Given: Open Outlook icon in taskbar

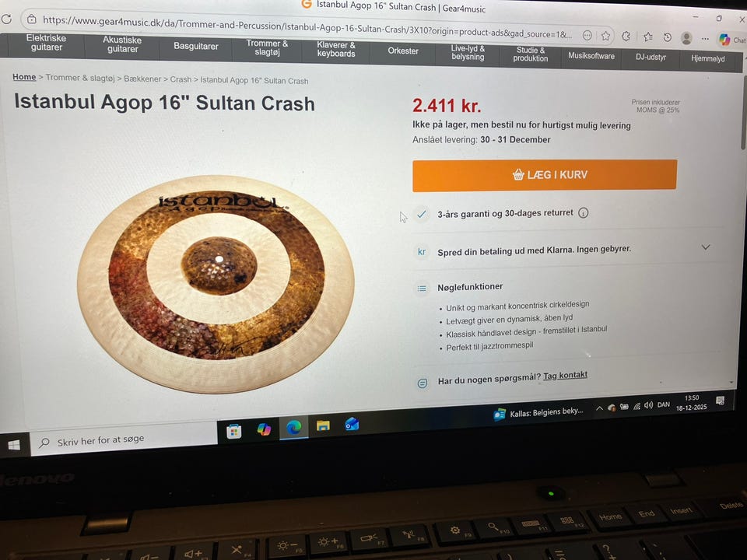Looking at the screenshot, I should [x=352, y=423].
